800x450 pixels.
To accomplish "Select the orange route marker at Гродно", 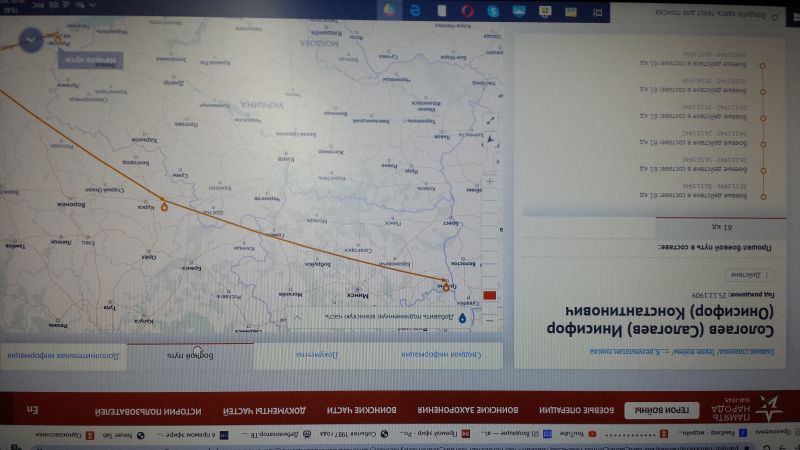I will click(x=446, y=287).
